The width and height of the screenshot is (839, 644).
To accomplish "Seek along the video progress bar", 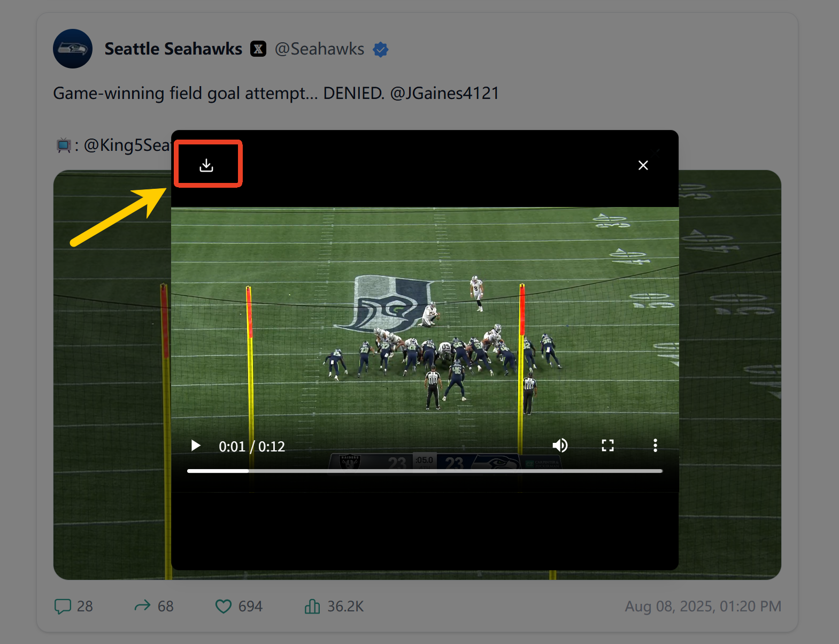I will click(x=425, y=471).
